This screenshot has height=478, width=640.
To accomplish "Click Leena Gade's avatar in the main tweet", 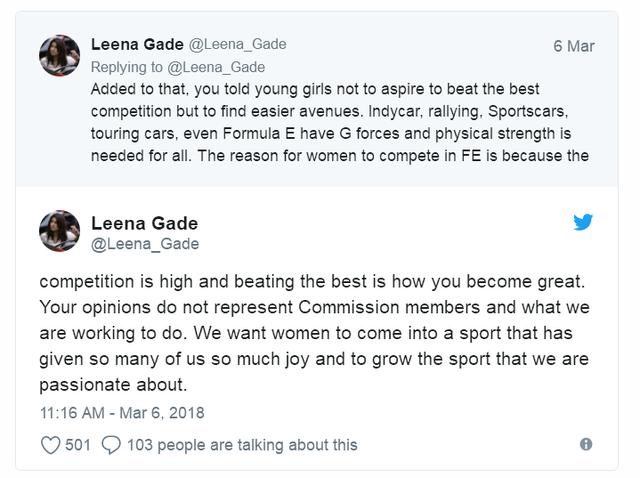I will click(60, 231).
